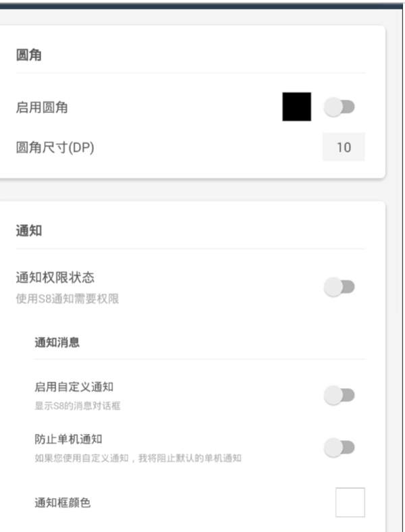
Task: Turn on the 启用自定义通知 switch
Action: coord(340,395)
